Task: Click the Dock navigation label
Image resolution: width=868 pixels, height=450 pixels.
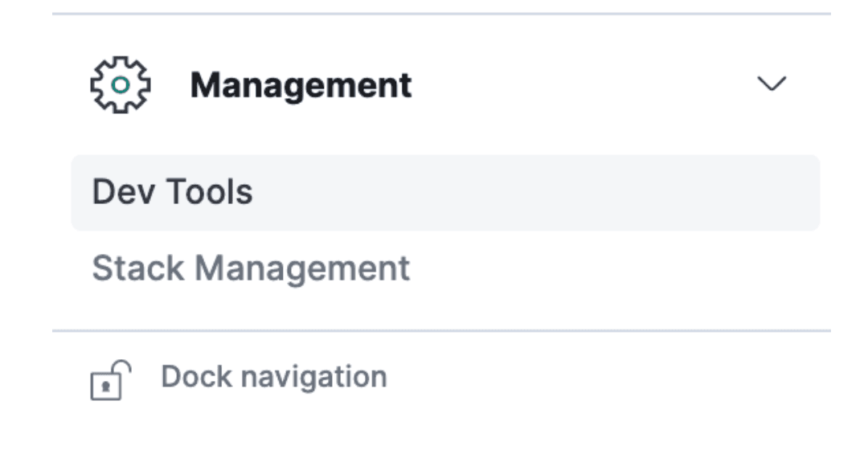Action: pos(273,376)
